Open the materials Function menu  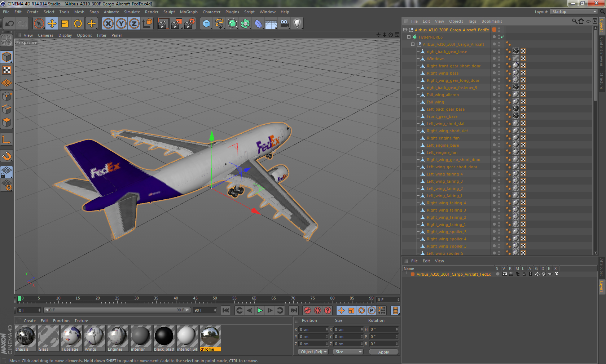tap(61, 321)
